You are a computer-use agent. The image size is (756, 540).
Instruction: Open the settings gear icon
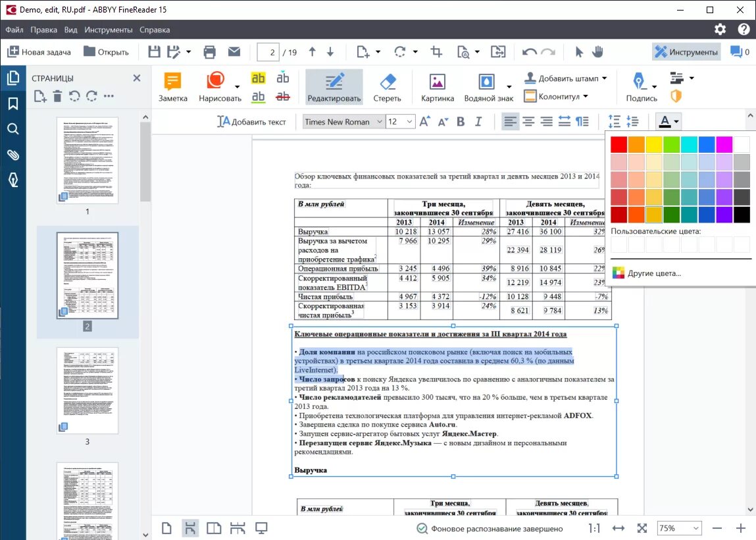(720, 30)
